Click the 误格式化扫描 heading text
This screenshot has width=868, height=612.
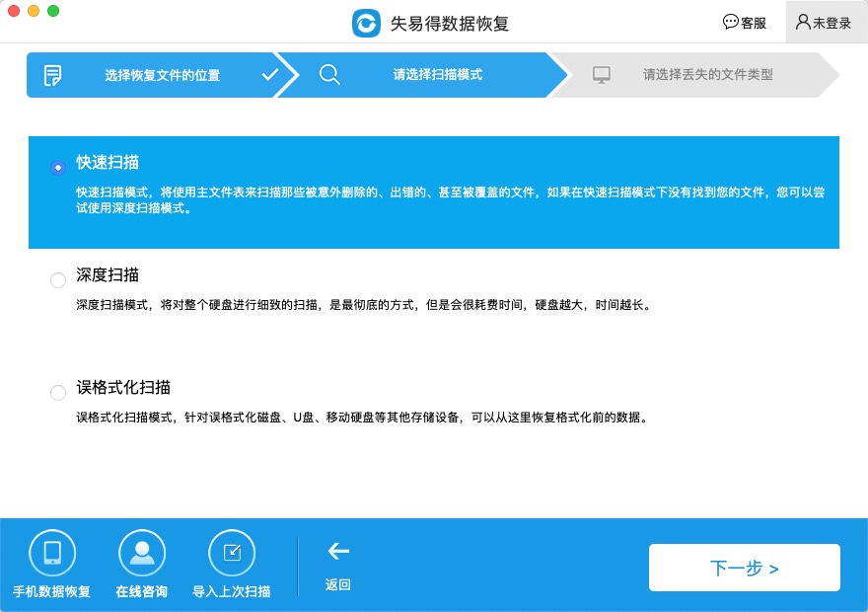[x=123, y=387]
